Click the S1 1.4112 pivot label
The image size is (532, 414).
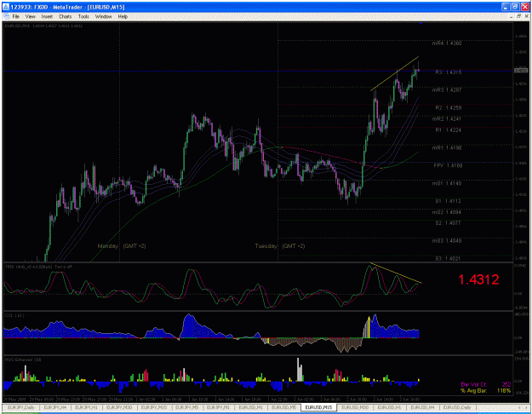point(449,201)
